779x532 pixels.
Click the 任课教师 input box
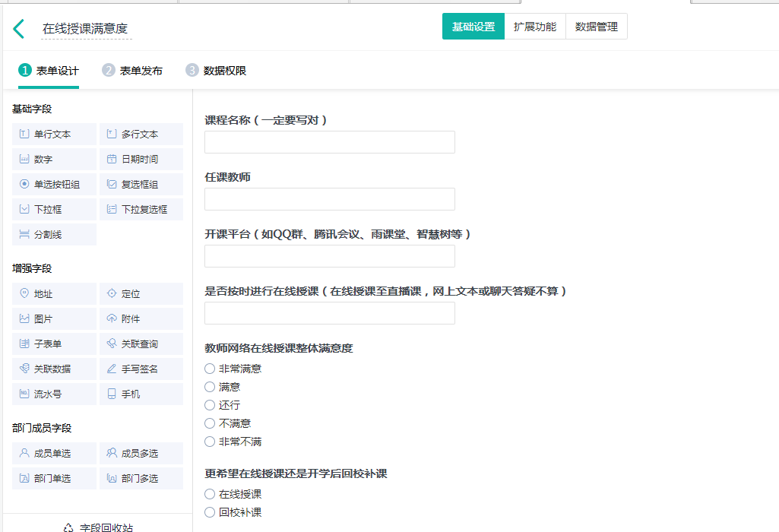point(329,199)
